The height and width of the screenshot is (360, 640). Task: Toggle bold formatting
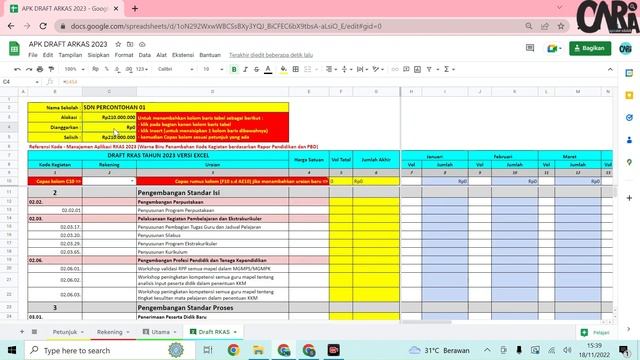pos(234,69)
